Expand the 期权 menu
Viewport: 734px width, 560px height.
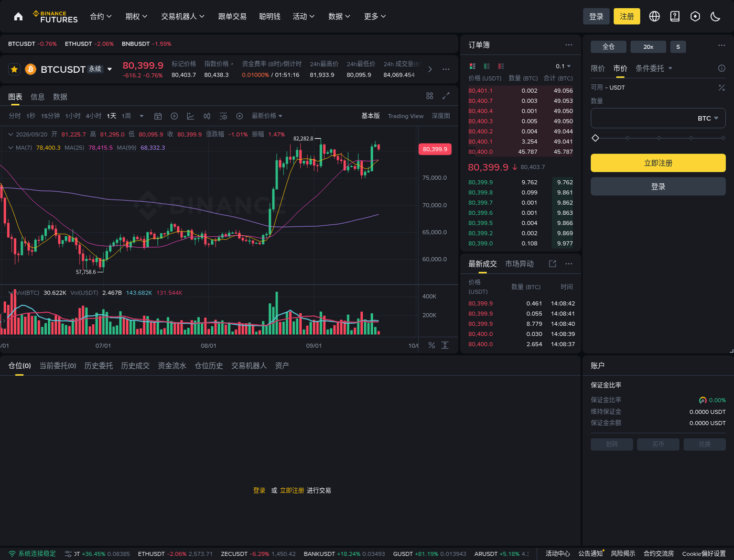click(x=136, y=17)
